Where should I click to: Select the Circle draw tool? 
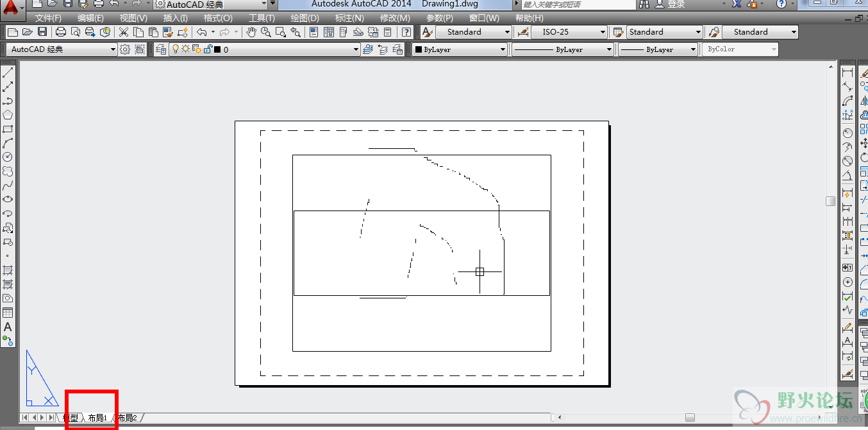pyautogui.click(x=8, y=157)
